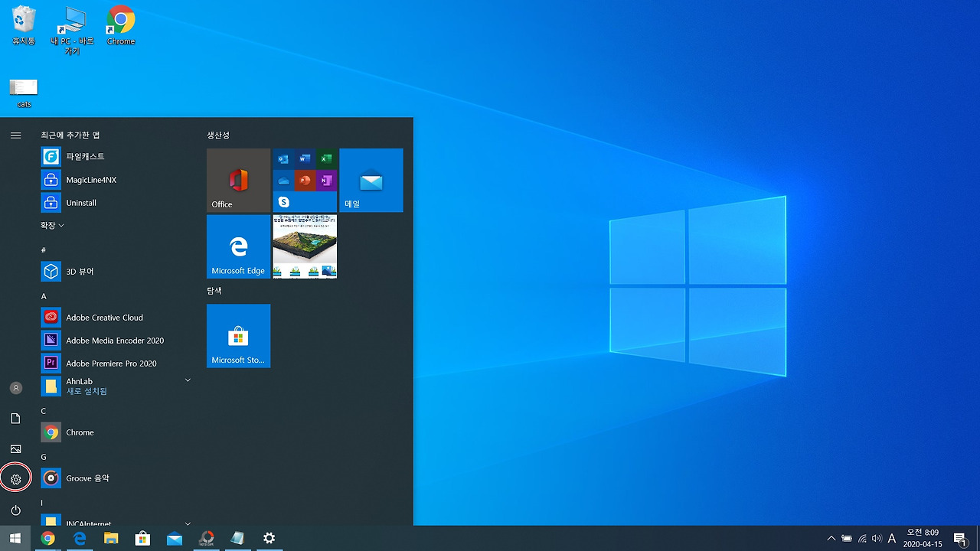Screen dimensions: 980x551
Task: Select the 생산성 tile group header
Action: 218,135
